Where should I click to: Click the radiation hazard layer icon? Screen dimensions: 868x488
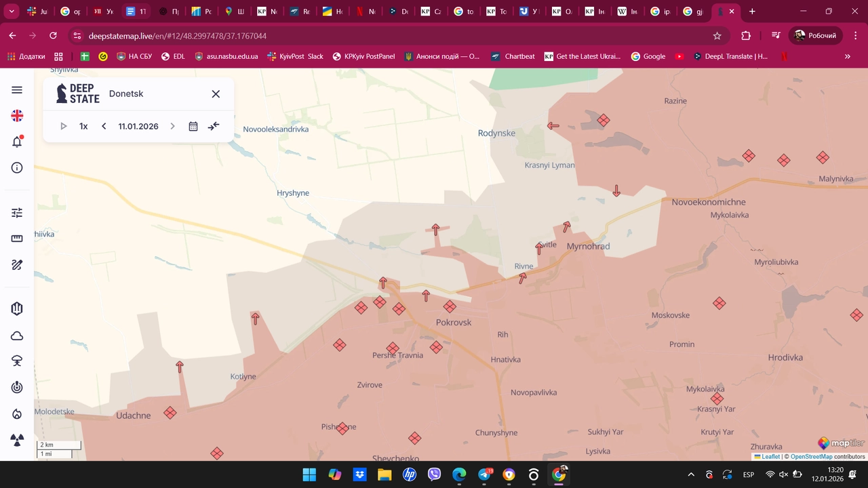tap(17, 440)
